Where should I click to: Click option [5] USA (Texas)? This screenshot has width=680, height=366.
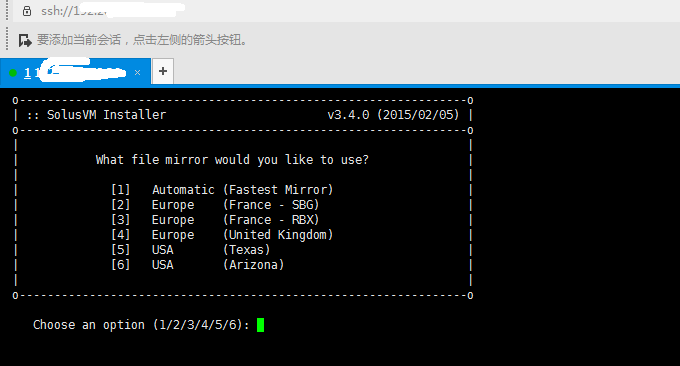pyautogui.click(x=191, y=250)
